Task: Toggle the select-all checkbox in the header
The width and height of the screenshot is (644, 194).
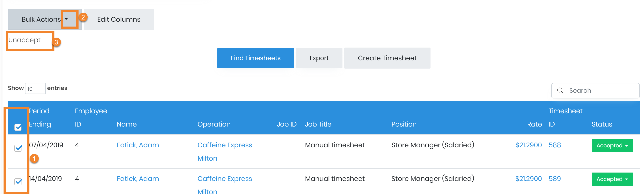Action: pos(18,127)
